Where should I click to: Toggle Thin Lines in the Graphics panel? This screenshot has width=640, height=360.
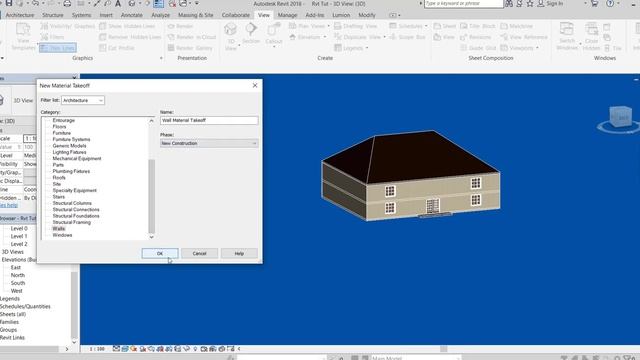58,48
